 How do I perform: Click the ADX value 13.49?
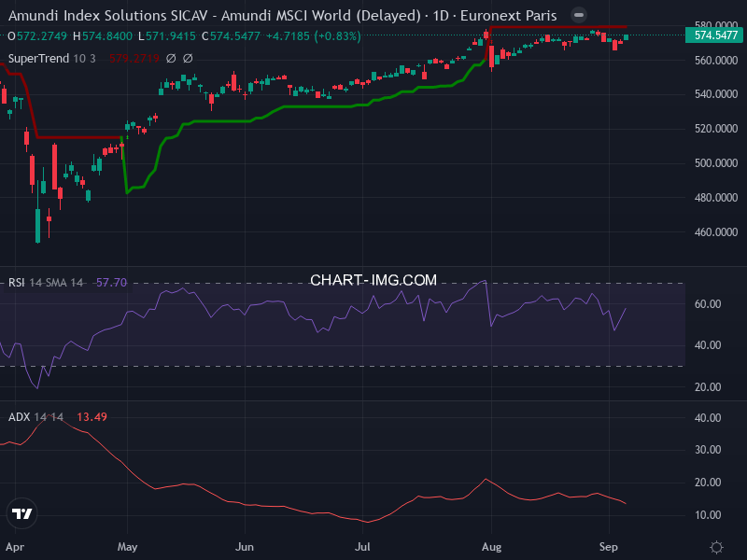92,417
